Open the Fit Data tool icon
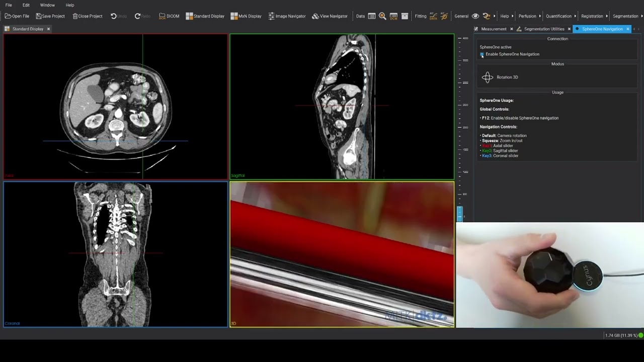The width and height of the screenshot is (644, 362). (433, 16)
